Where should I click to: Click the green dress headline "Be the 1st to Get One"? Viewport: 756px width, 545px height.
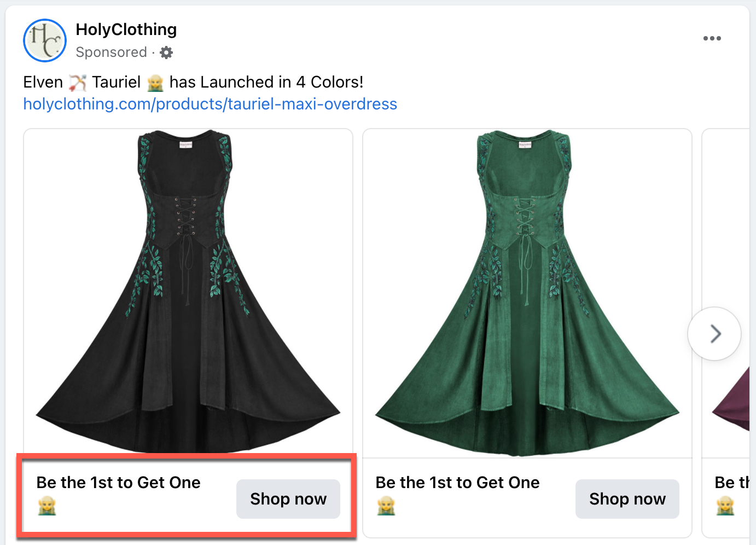click(x=457, y=483)
